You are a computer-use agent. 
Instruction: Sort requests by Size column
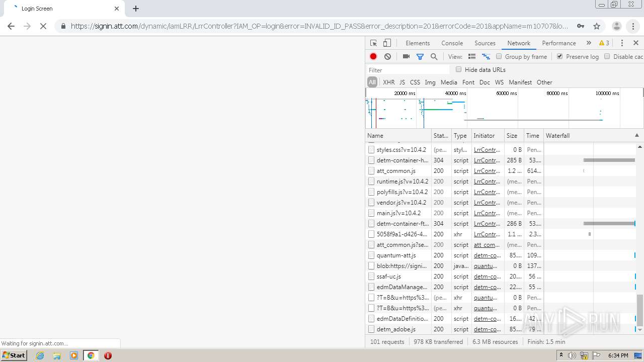tap(514, 136)
